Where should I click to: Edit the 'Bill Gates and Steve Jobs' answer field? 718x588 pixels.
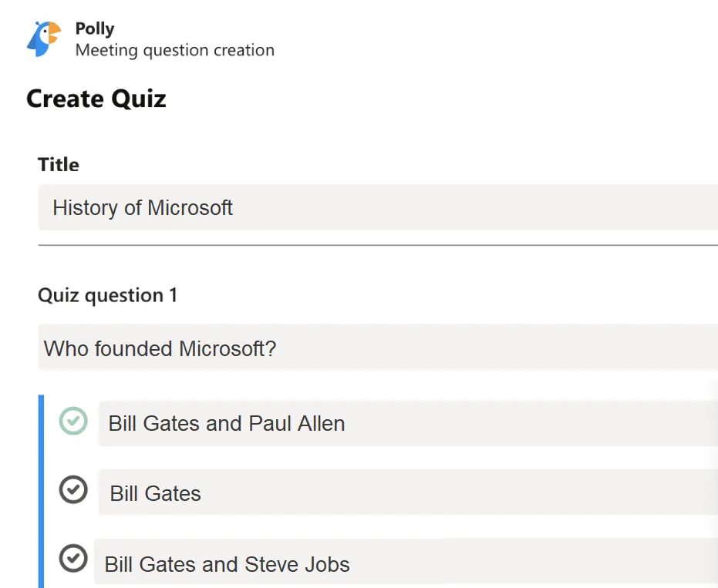[406, 562]
